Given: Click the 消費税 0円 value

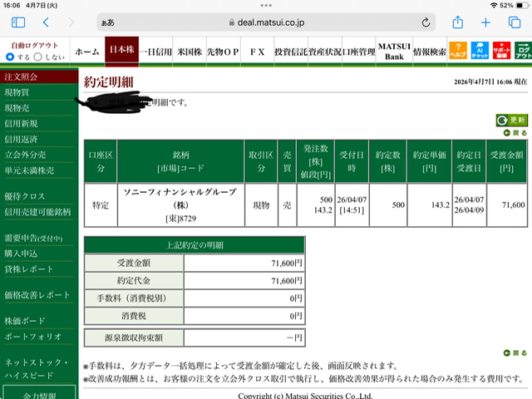Looking at the screenshot, I should (x=296, y=316).
